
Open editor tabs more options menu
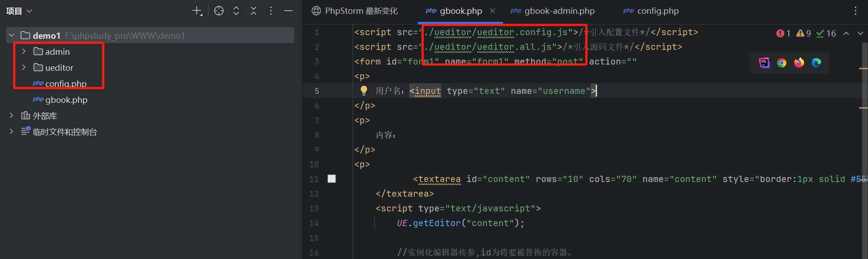[856, 11]
